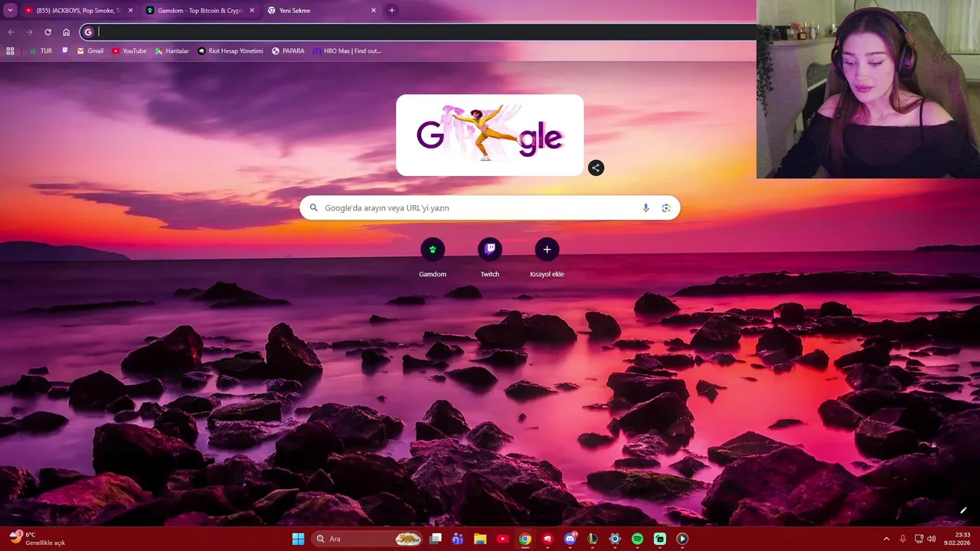
Task: Open Task View on the taskbar
Action: pos(436,539)
